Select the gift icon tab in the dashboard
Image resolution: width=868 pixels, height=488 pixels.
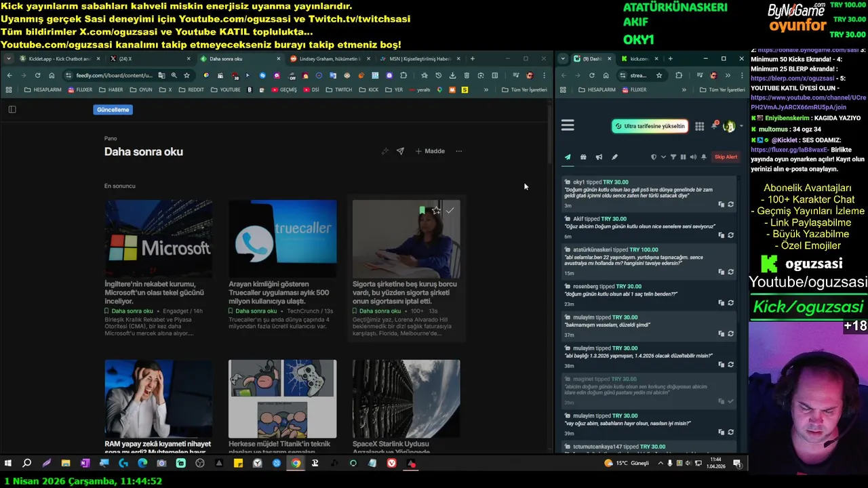click(583, 157)
